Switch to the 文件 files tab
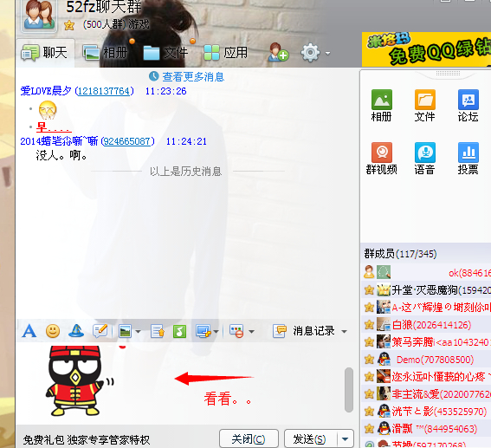The height and width of the screenshot is (448, 491). 165,52
